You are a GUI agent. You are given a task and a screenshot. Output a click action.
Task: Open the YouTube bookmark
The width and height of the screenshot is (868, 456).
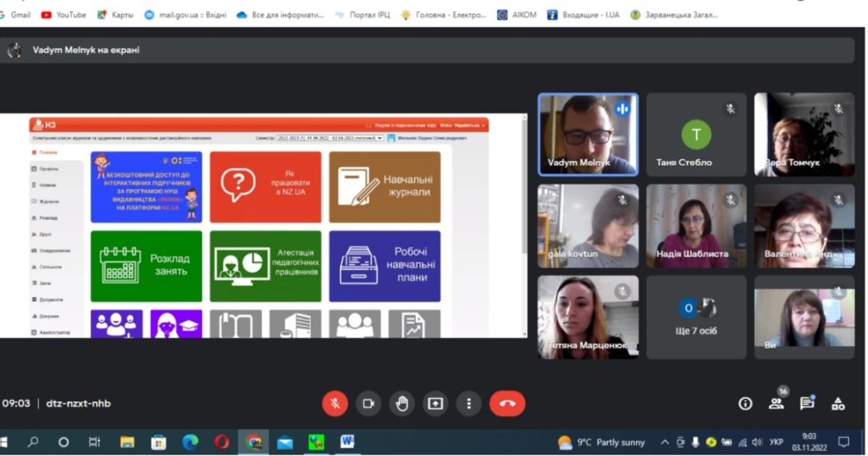(64, 14)
